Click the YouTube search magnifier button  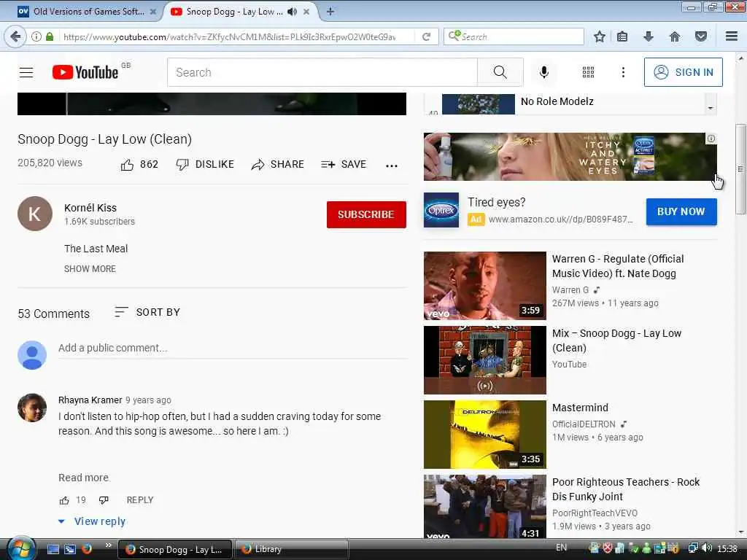pos(500,72)
